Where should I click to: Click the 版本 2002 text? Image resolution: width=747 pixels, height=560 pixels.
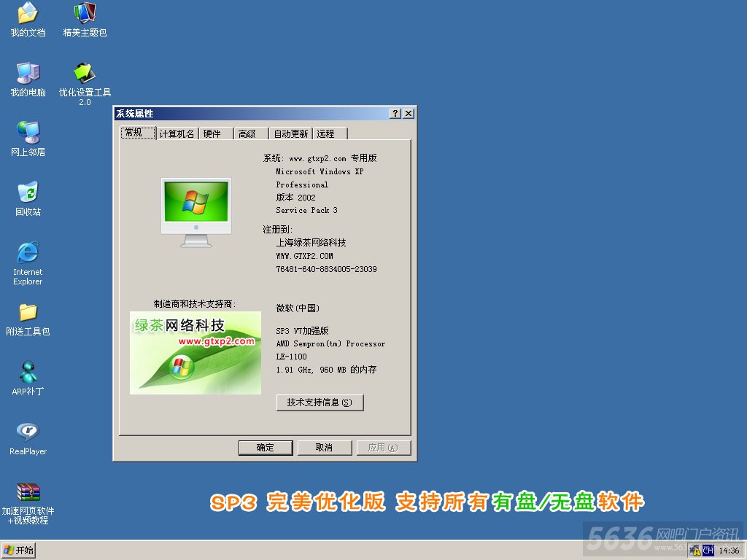pyautogui.click(x=296, y=197)
